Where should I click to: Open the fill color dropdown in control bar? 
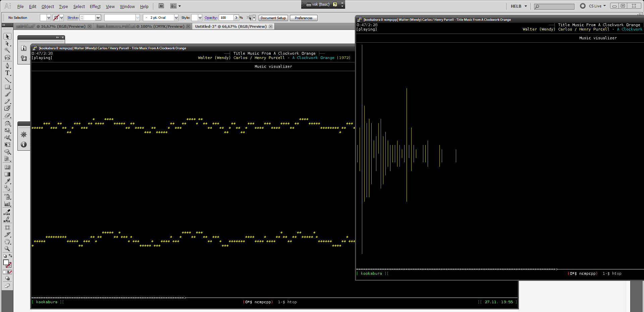[49, 18]
